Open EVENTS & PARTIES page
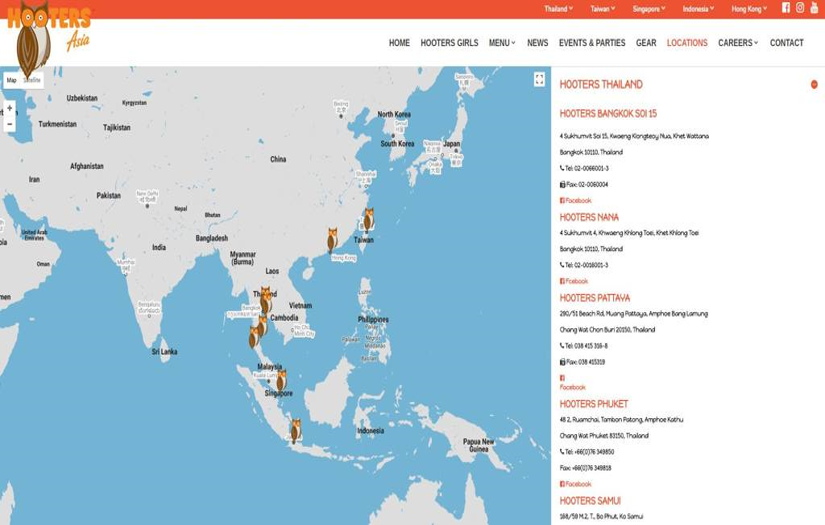 coord(592,43)
